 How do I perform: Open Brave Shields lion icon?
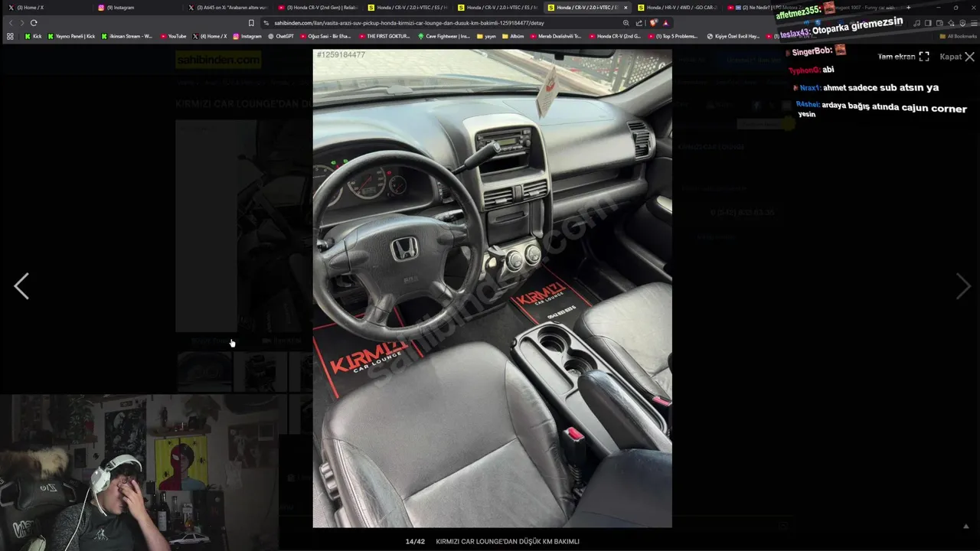(653, 23)
